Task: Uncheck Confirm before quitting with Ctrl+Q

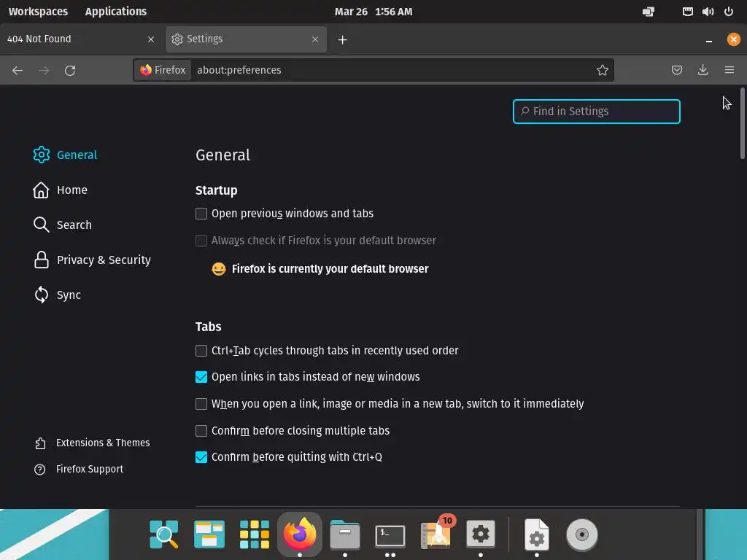Action: [201, 457]
